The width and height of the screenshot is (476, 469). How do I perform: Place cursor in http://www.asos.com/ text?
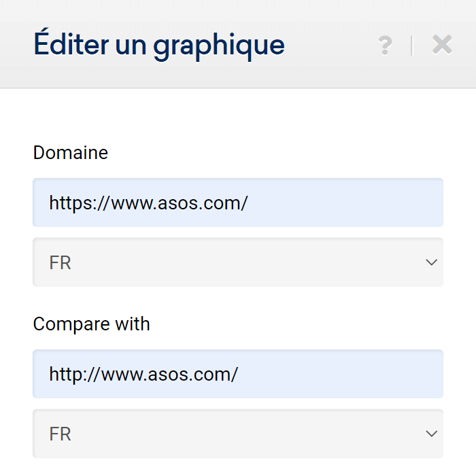(x=143, y=375)
